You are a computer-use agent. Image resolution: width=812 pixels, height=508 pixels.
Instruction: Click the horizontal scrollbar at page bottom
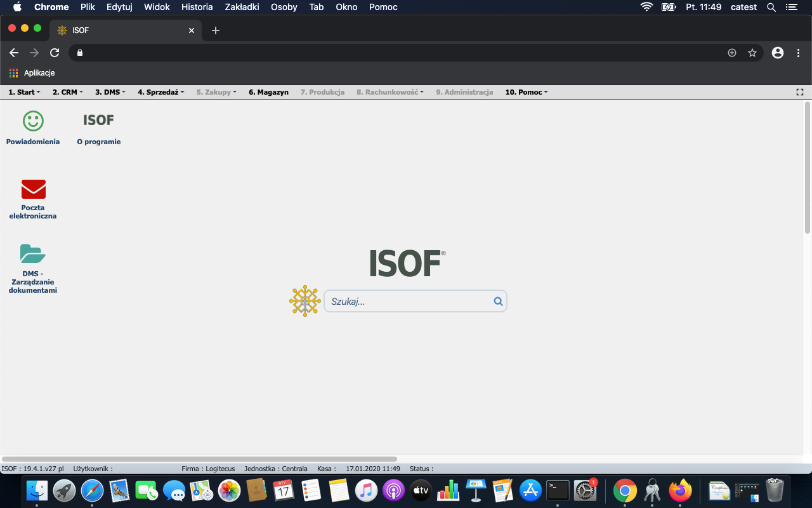click(x=199, y=458)
